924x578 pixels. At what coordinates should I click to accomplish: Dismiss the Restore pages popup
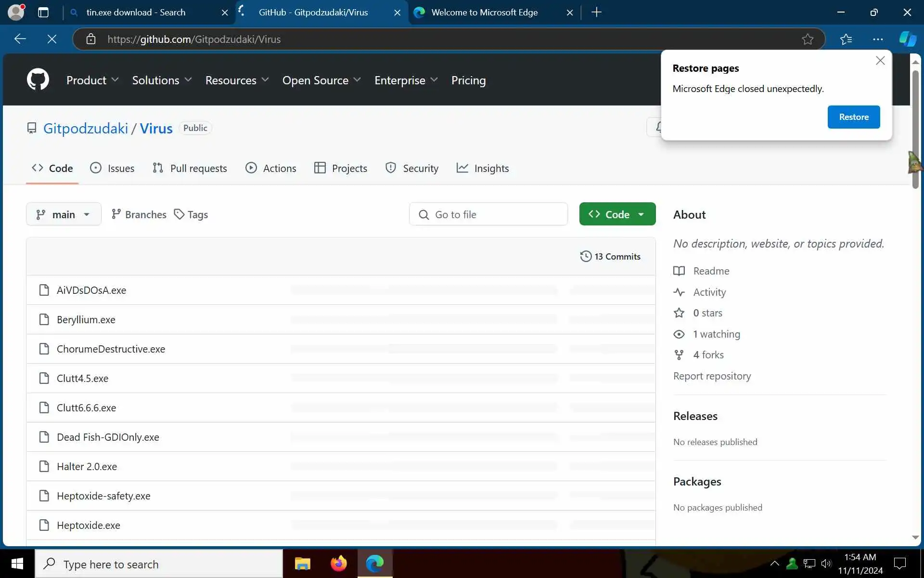[880, 61]
